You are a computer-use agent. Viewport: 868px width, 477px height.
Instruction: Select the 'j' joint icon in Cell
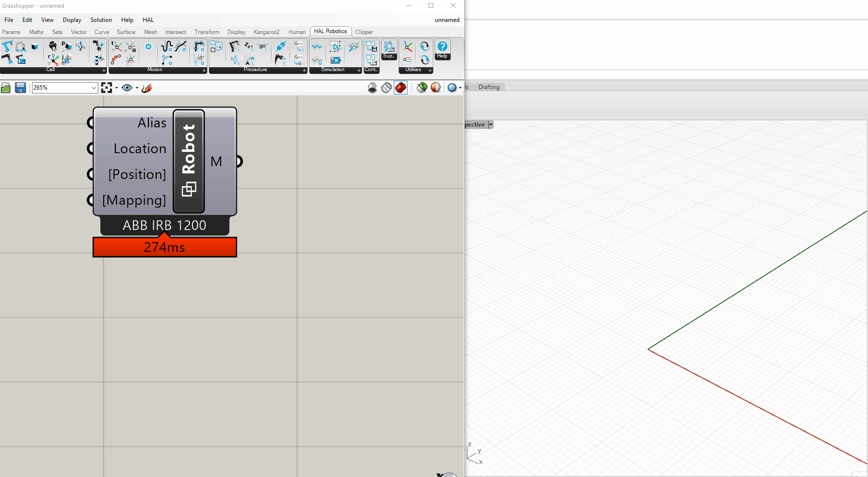pyautogui.click(x=67, y=59)
